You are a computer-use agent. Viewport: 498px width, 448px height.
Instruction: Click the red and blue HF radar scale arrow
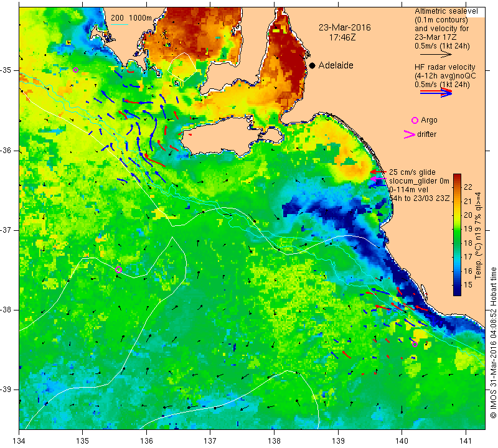tap(436, 92)
